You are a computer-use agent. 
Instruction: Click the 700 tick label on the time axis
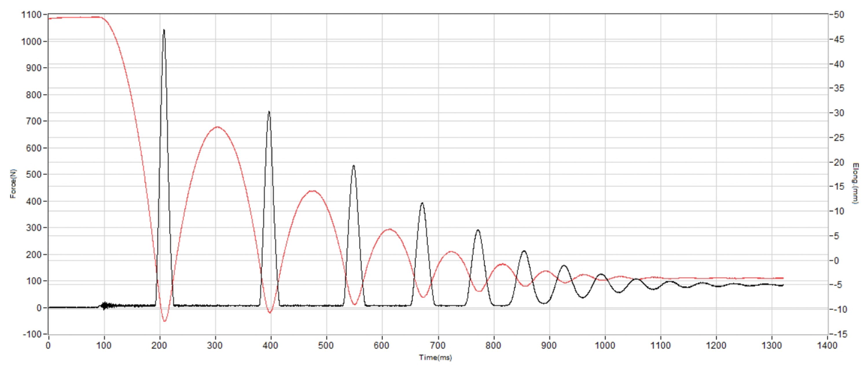[438, 345]
